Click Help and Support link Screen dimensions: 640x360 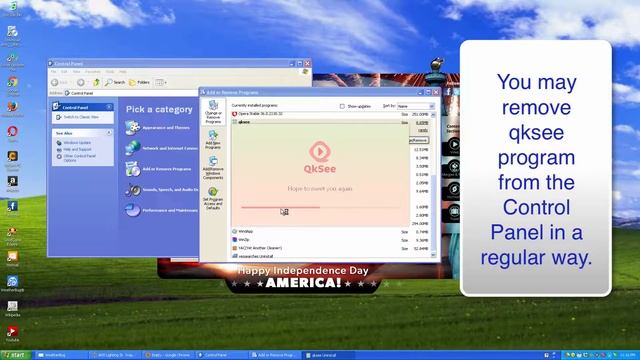pos(77,149)
